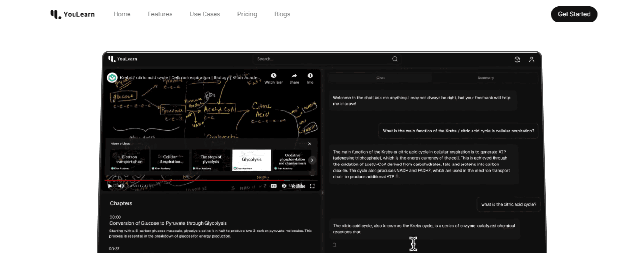Click the Watch later clock icon
644x253 pixels.
click(x=273, y=76)
